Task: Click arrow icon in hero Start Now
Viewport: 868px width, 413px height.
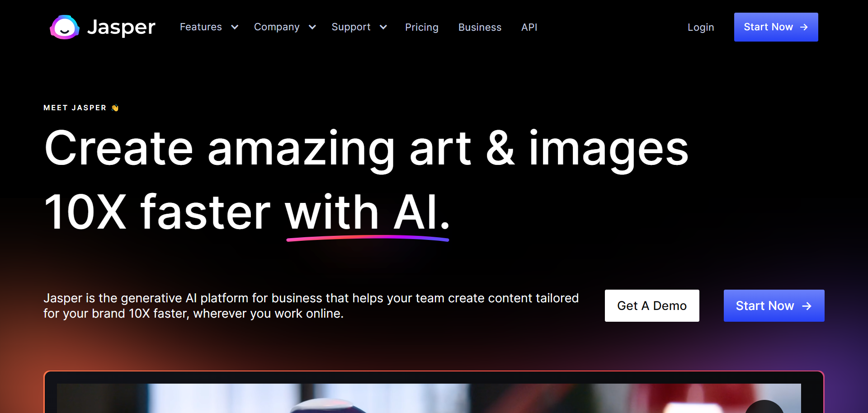Action: [x=807, y=306]
